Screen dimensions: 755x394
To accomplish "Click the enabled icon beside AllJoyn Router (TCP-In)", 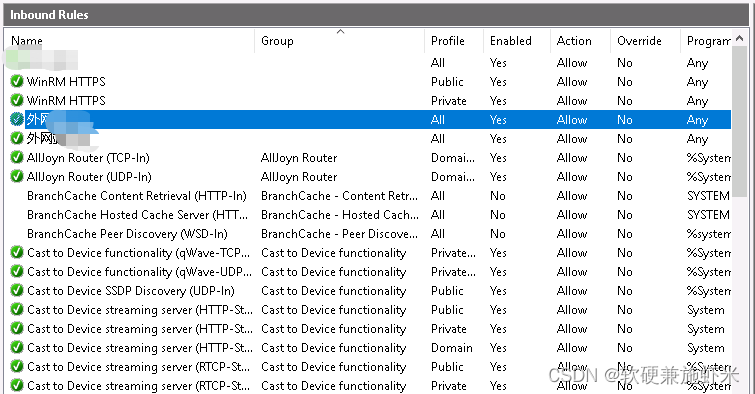I will point(17,158).
